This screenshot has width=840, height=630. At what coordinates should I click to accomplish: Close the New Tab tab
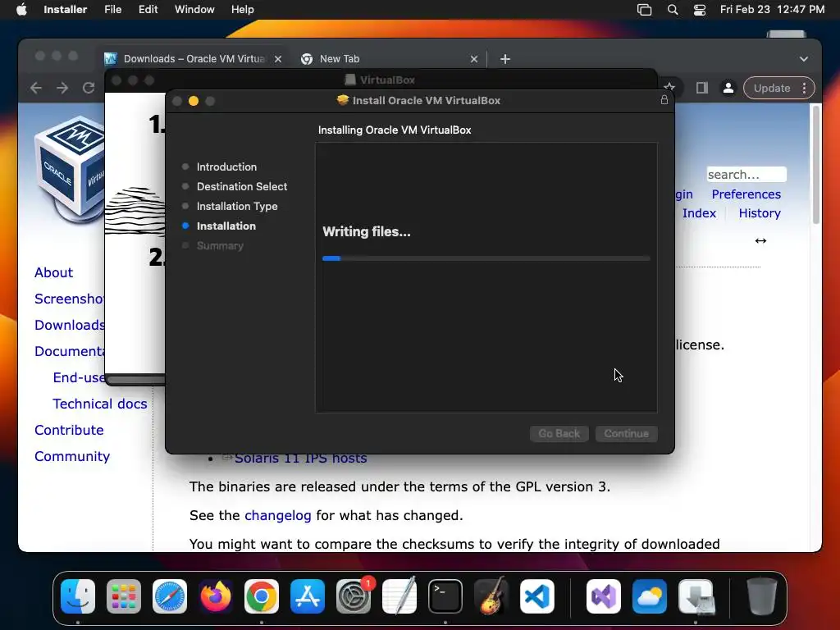pos(473,59)
